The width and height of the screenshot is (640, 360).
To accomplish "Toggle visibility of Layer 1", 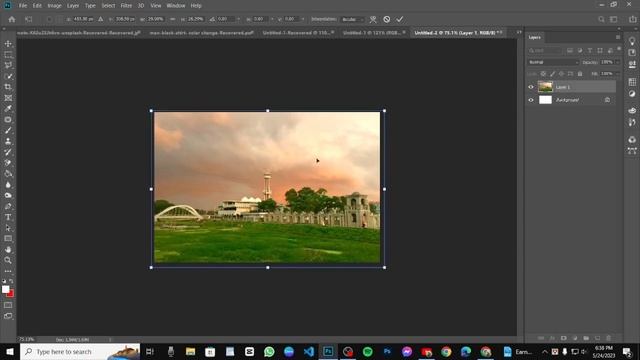I will 531,87.
